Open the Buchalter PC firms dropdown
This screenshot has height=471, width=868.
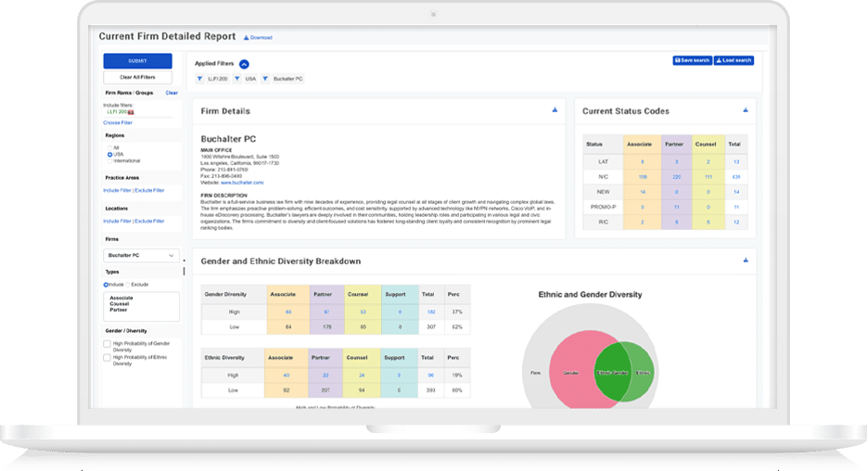[141, 255]
